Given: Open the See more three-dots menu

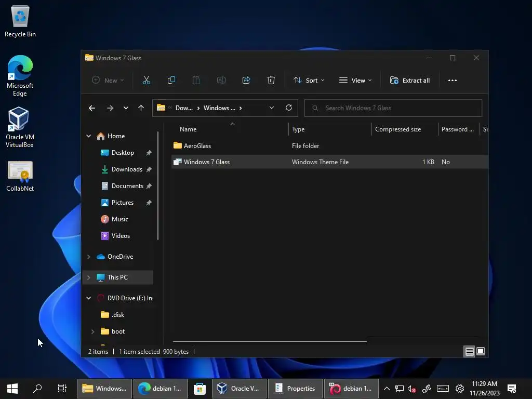Looking at the screenshot, I should pos(453,81).
